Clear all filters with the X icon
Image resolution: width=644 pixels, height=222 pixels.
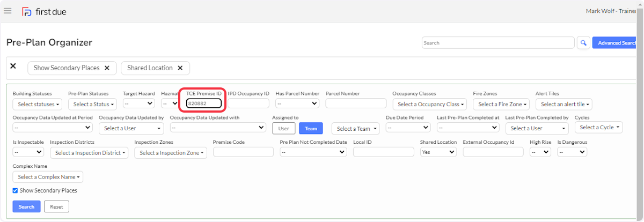13,66
